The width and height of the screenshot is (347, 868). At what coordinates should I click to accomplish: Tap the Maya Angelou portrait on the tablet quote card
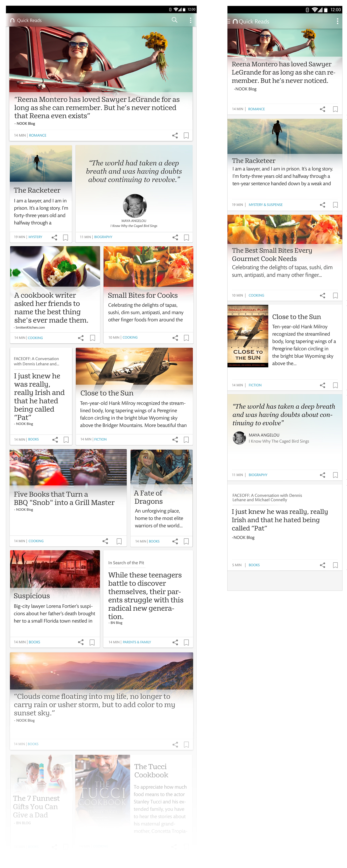[x=135, y=206]
